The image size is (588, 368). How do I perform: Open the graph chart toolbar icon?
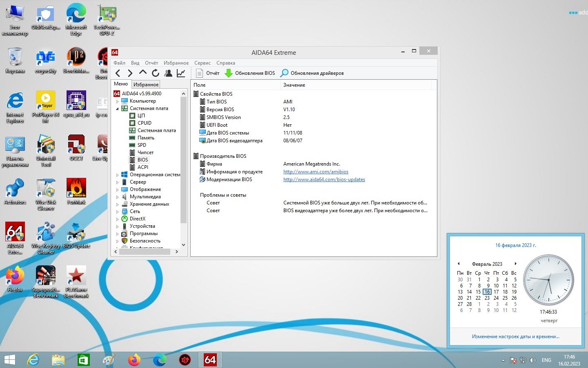181,73
